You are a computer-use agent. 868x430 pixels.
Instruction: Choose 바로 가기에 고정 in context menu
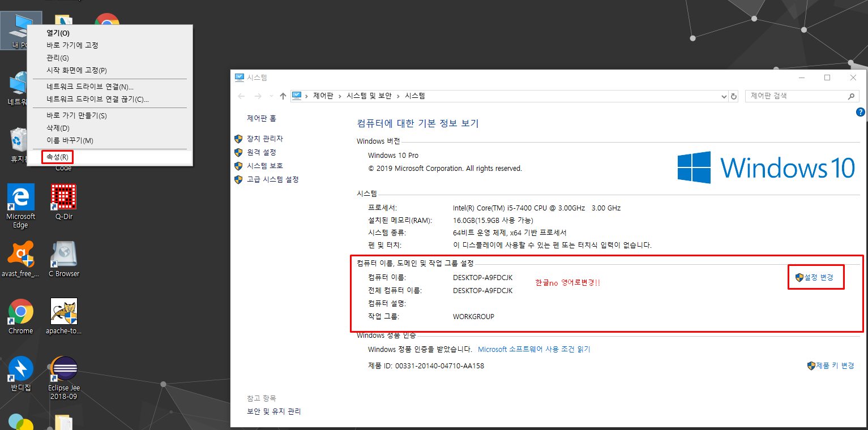tap(110, 45)
